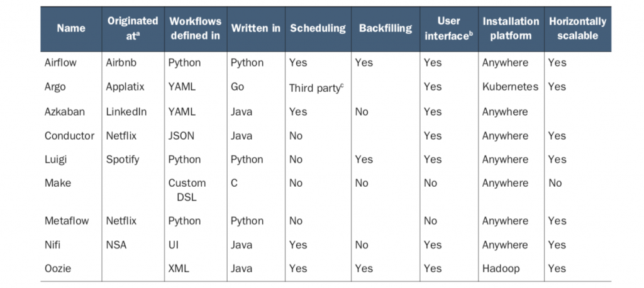Click the Hadoop installation platform cell
Image resolution: width=644 pixels, height=288 pixels.
click(x=501, y=269)
